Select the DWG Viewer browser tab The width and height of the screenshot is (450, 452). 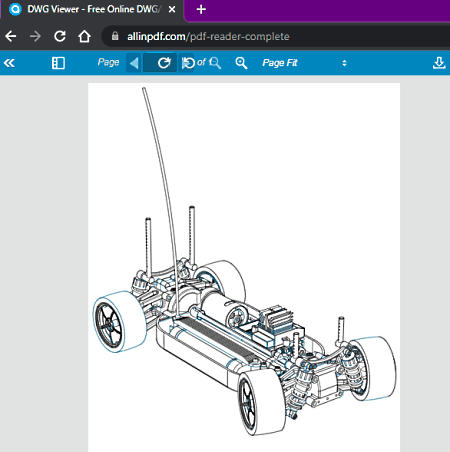[x=92, y=9]
